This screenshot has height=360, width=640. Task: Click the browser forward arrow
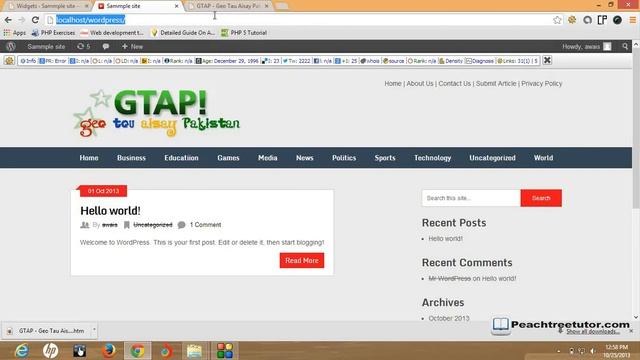pyautogui.click(x=22, y=20)
